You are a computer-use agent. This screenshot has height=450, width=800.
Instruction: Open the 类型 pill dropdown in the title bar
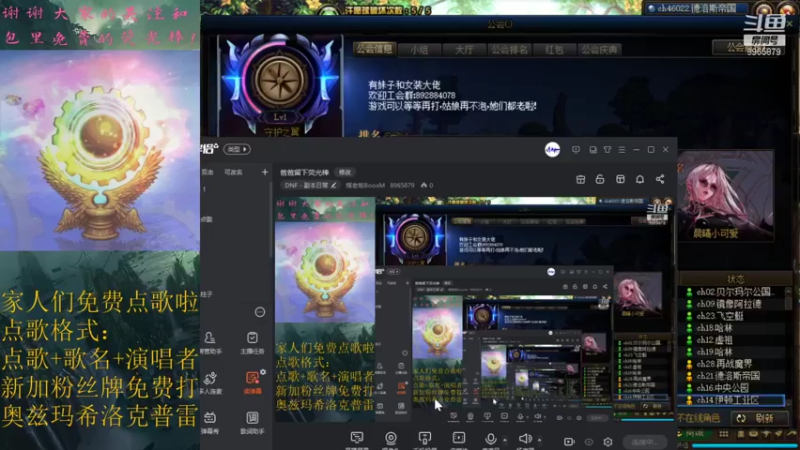(237, 149)
